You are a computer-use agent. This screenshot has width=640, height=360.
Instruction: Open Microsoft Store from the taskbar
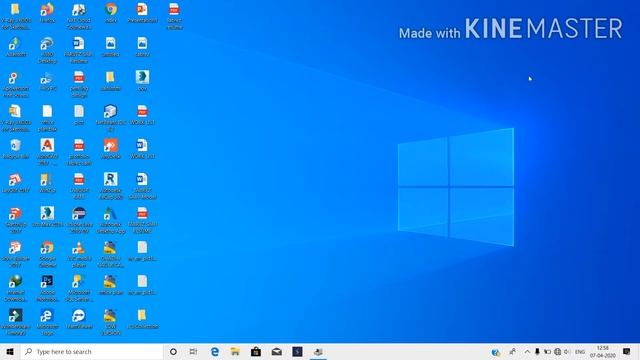(256, 352)
